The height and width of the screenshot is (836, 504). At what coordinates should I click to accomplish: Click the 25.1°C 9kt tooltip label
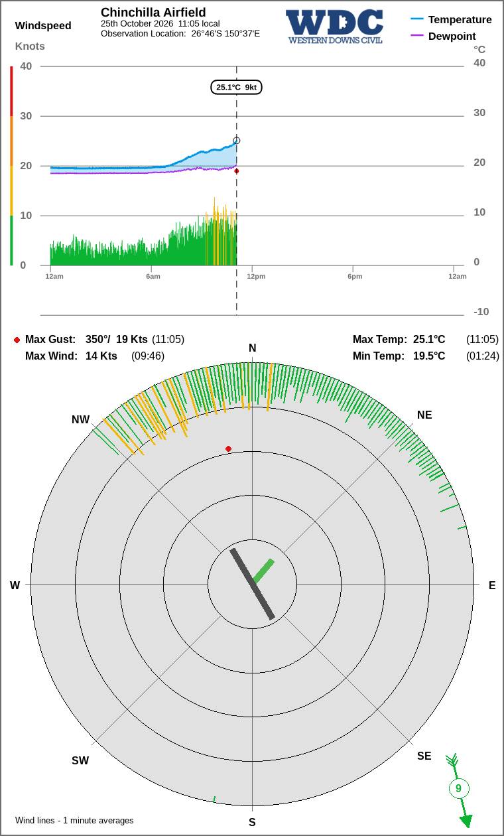tap(237, 87)
